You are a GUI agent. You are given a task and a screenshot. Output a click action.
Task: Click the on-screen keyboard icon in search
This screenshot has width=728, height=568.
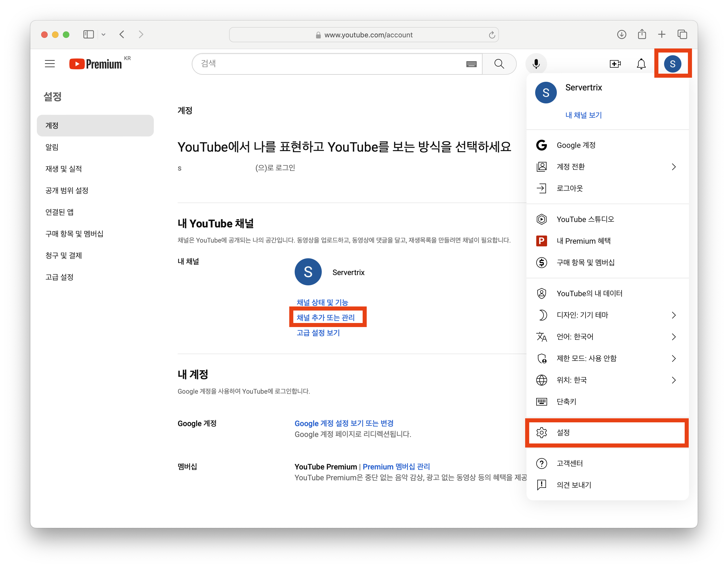(x=471, y=64)
